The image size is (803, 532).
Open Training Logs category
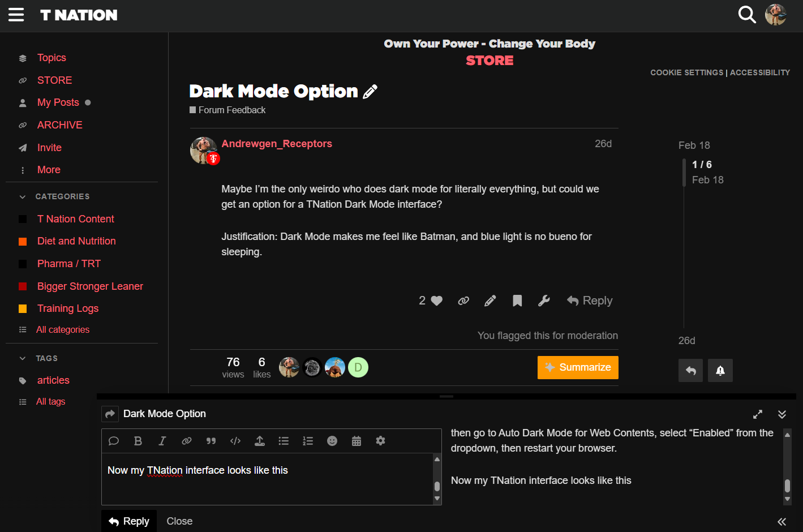click(67, 308)
